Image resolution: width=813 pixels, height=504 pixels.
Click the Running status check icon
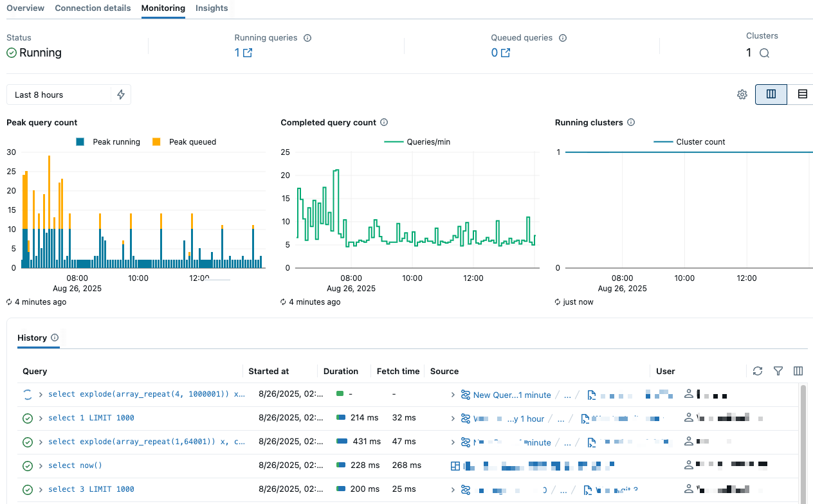click(12, 53)
